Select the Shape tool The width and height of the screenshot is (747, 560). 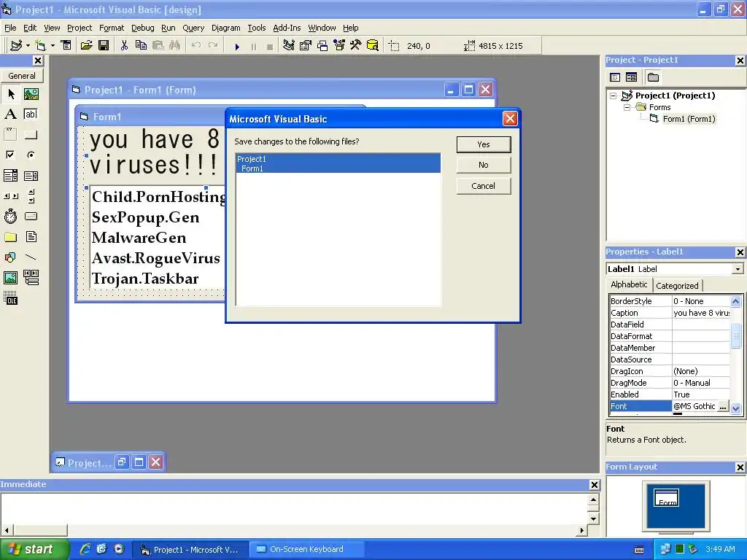point(10,257)
